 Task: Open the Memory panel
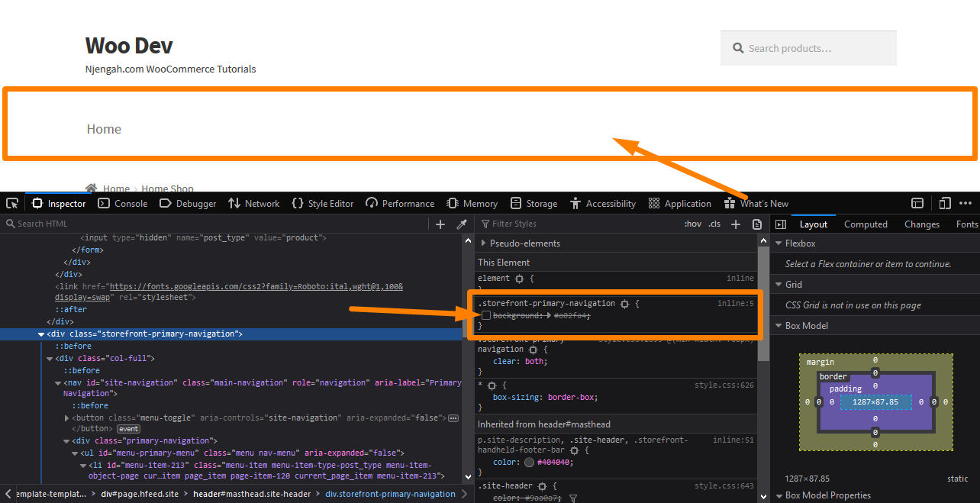[472, 204]
